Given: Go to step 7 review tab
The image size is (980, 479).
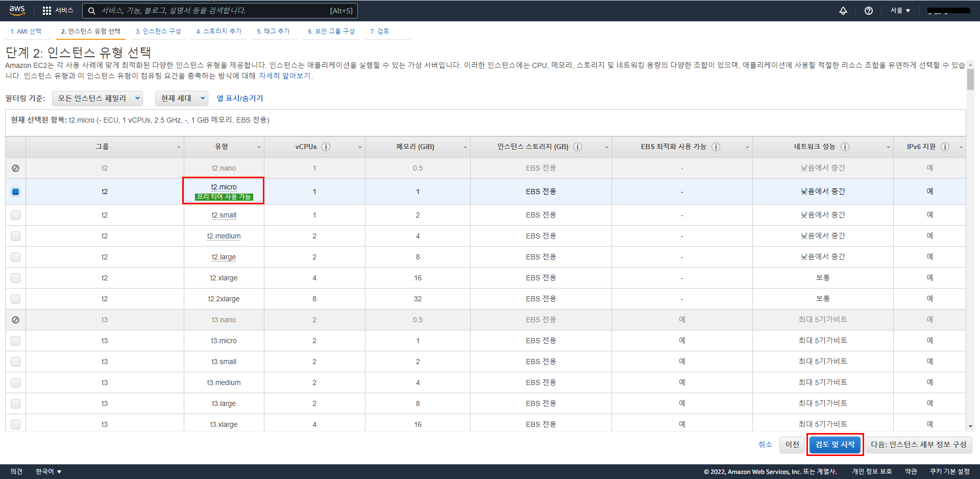Looking at the screenshot, I should tap(380, 31).
